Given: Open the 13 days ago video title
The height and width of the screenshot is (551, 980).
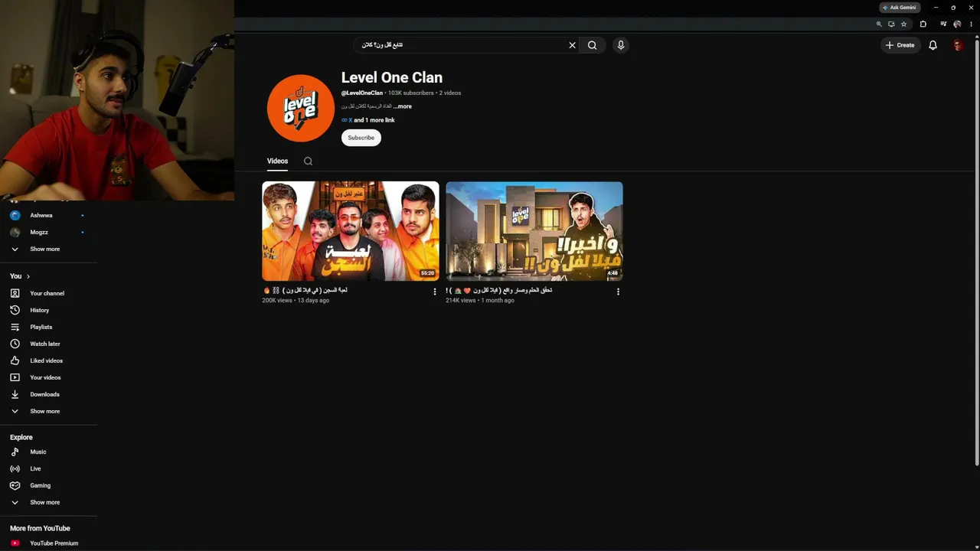Looking at the screenshot, I should tap(305, 291).
